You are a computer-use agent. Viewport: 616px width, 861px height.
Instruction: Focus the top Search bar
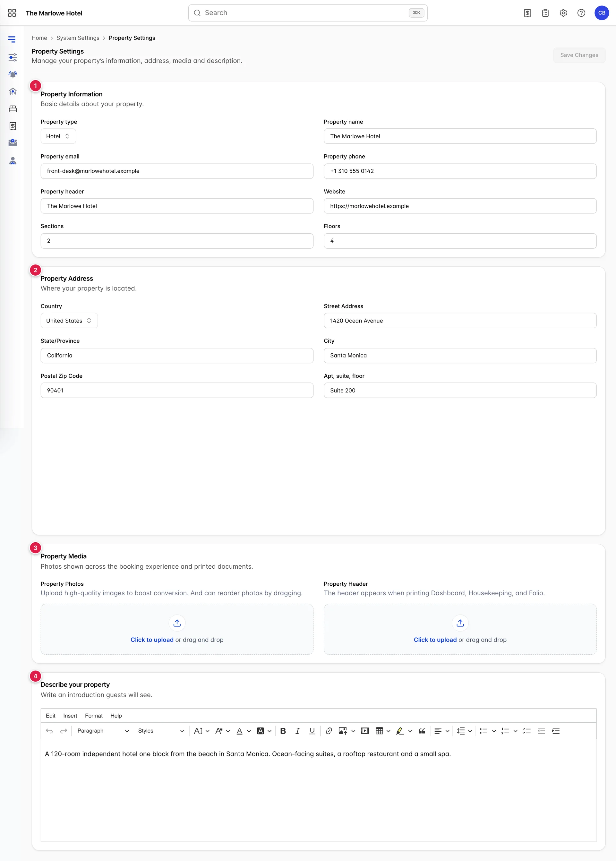click(308, 13)
